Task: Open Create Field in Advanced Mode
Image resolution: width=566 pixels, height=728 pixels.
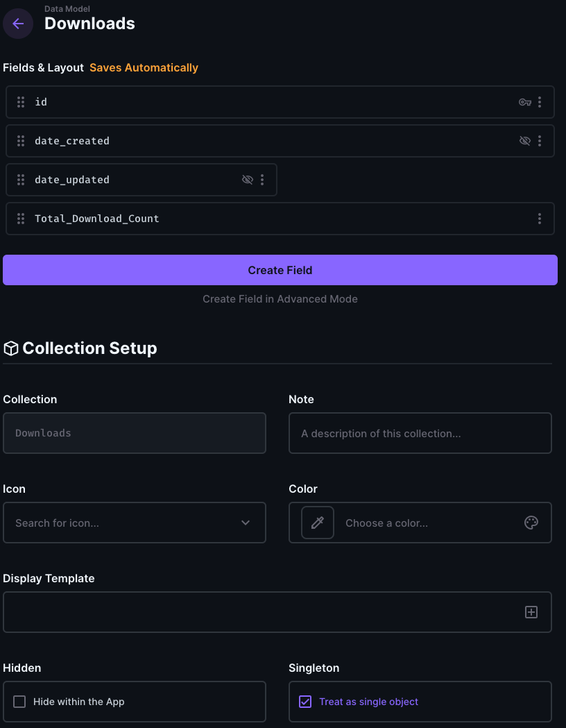Action: (x=280, y=298)
